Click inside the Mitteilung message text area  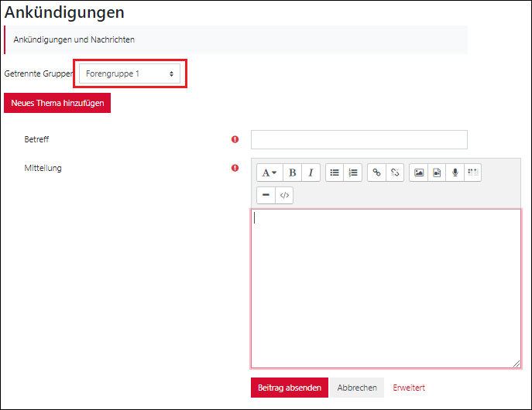tap(386, 288)
